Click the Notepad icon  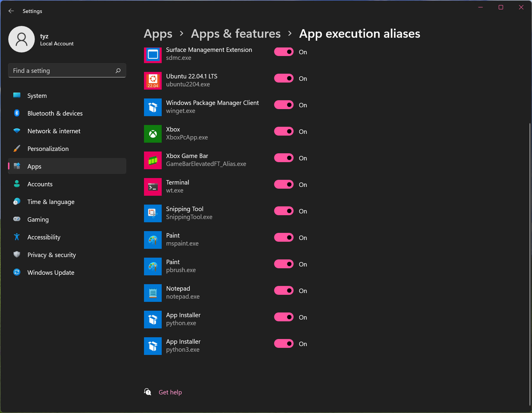click(153, 293)
